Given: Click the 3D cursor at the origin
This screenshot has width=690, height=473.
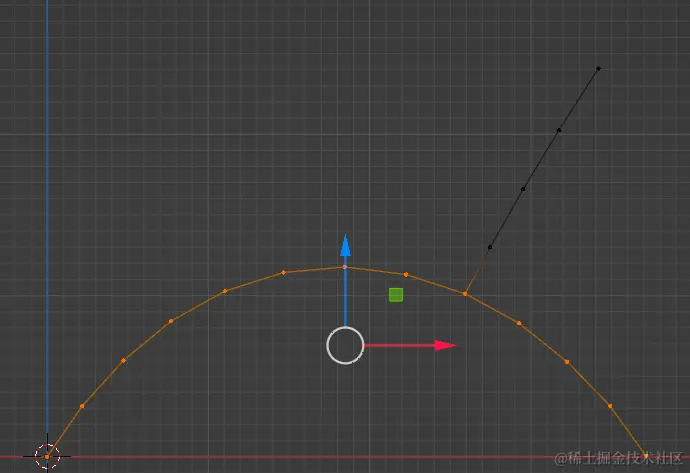Looking at the screenshot, I should [x=47, y=457].
